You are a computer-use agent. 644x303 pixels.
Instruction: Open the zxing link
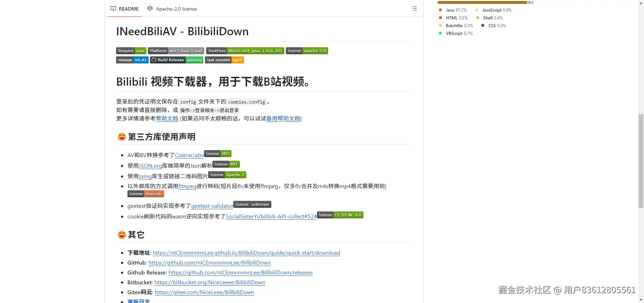tap(145, 176)
